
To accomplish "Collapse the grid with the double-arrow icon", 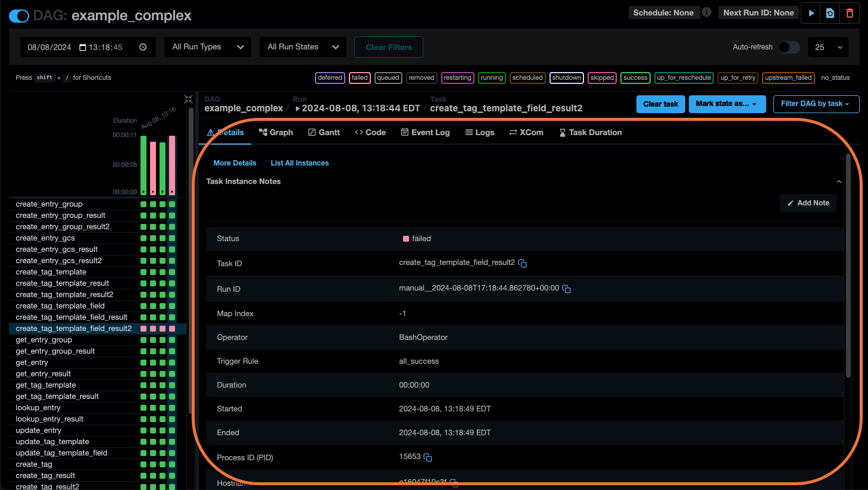I will 188,99.
